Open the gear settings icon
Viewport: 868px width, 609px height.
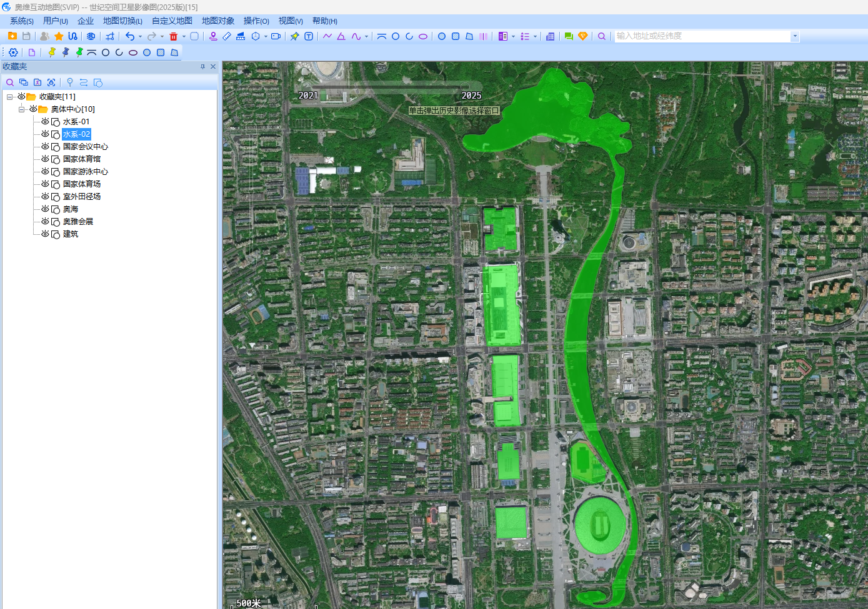point(13,52)
